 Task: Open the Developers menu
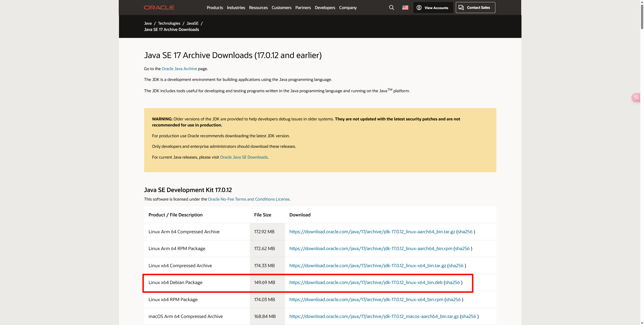(x=325, y=8)
